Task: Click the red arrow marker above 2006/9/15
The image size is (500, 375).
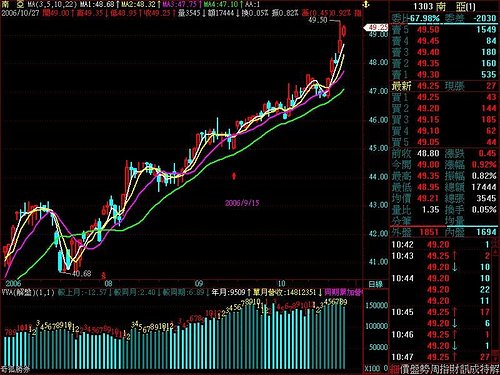Action: click(x=234, y=176)
